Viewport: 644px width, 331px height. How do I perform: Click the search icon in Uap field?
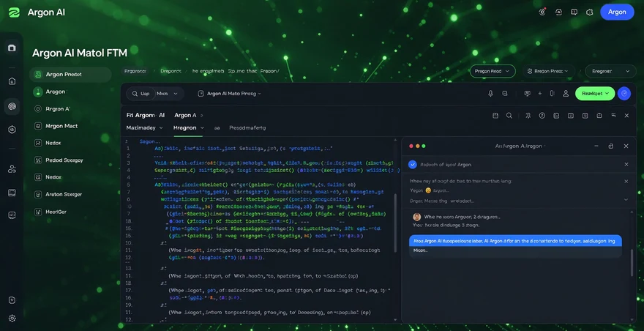[x=135, y=93]
